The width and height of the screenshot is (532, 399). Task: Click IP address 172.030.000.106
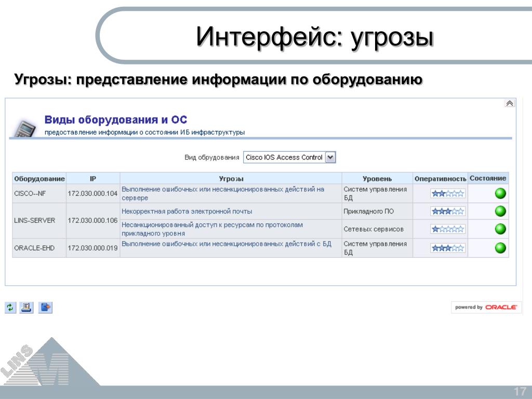pos(92,220)
